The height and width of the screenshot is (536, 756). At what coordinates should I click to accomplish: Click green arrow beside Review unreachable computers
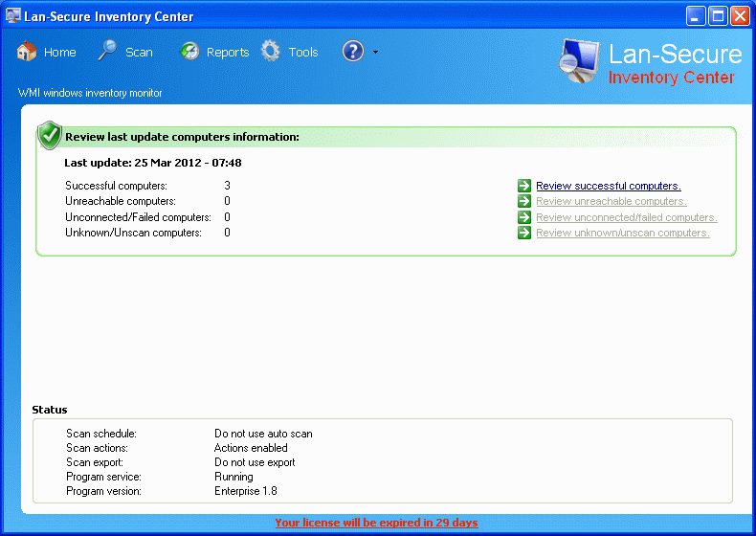(524, 201)
